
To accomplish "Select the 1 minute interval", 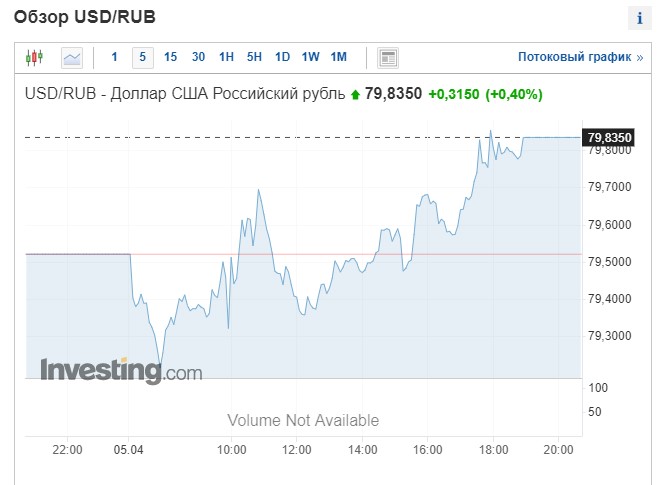I will [114, 57].
